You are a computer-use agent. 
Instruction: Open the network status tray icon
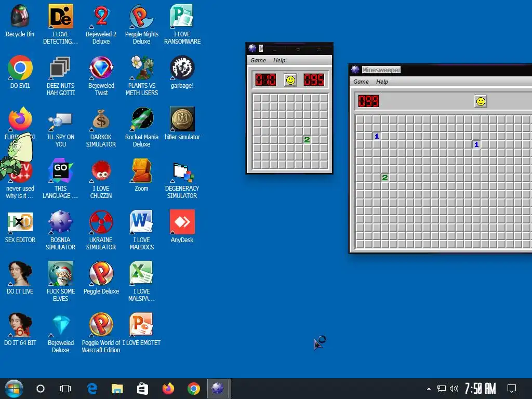point(442,389)
